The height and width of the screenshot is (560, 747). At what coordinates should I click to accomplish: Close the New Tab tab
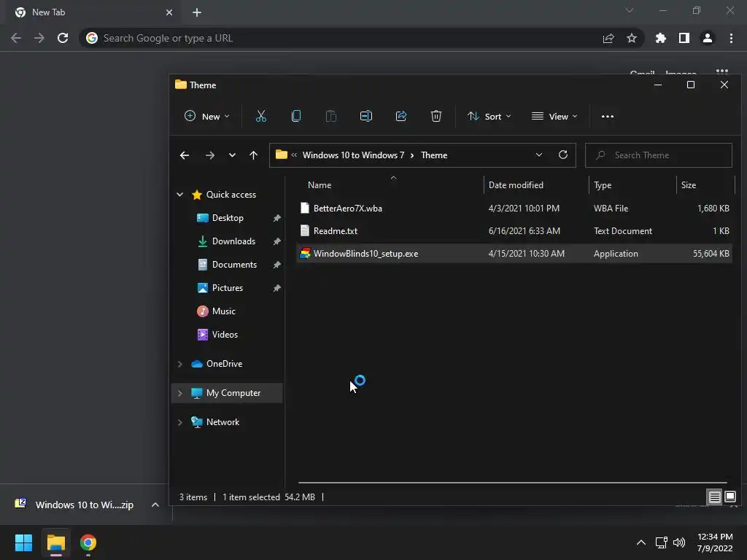tap(169, 12)
